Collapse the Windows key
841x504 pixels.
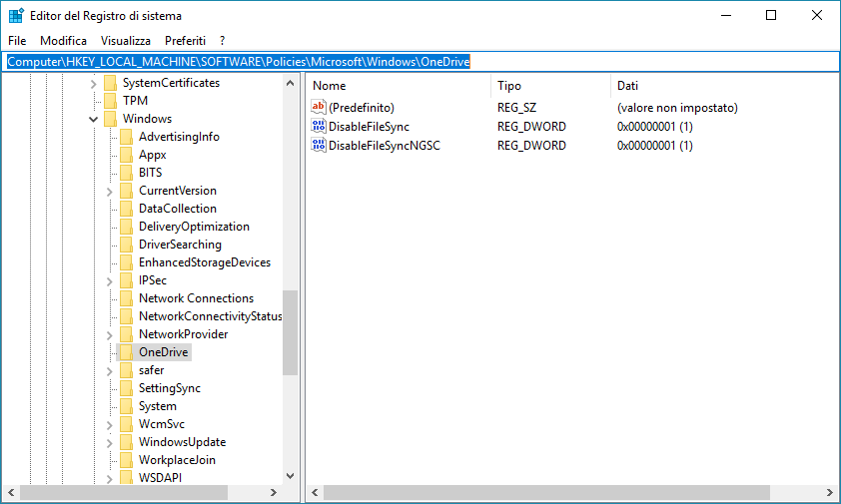pos(93,119)
